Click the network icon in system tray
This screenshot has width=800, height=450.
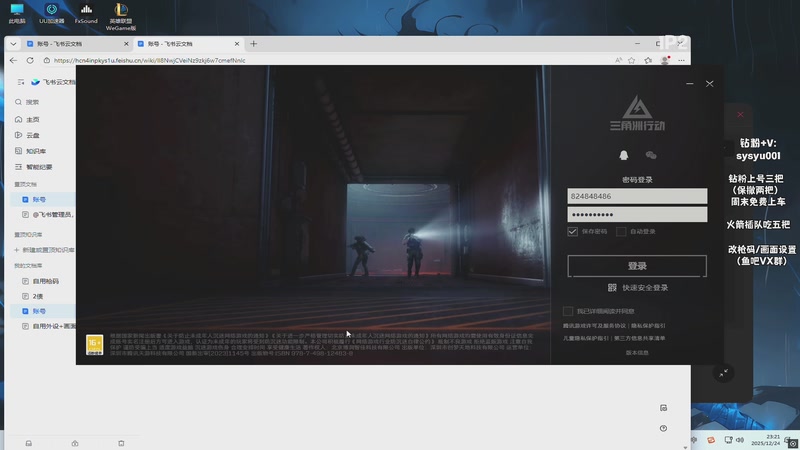[728, 440]
